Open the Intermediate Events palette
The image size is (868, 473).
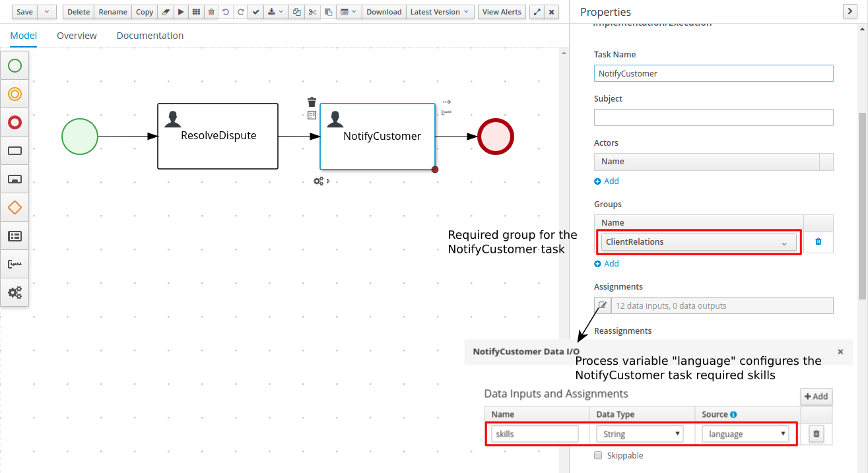(15, 94)
